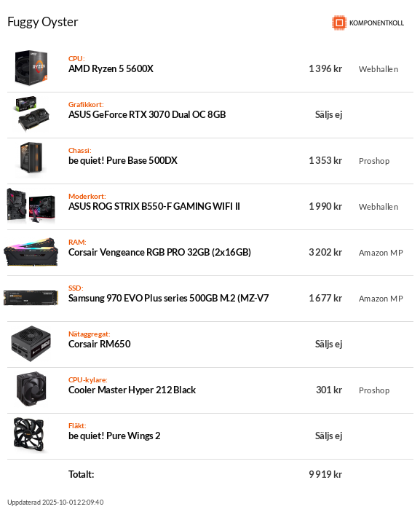The height and width of the screenshot is (512, 420).
Task: Open Corsair Vengeance RGB PRO 32GB link
Action: (x=159, y=253)
